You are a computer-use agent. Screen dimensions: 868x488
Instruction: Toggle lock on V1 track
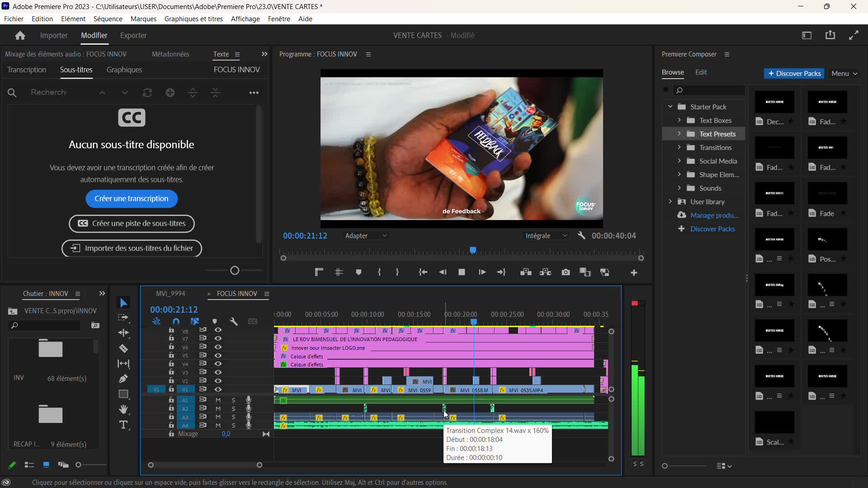(171, 389)
